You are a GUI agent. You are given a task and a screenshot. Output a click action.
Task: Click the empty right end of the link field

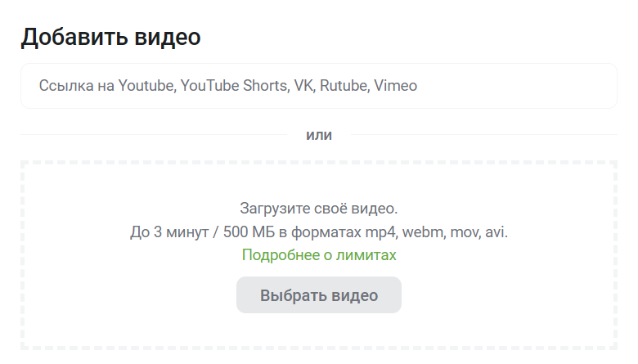[x=517, y=86]
